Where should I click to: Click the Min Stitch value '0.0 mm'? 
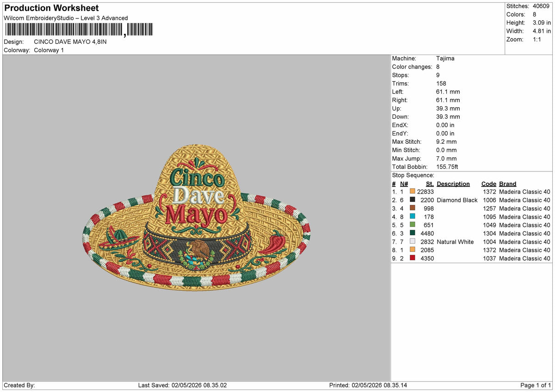[446, 150]
